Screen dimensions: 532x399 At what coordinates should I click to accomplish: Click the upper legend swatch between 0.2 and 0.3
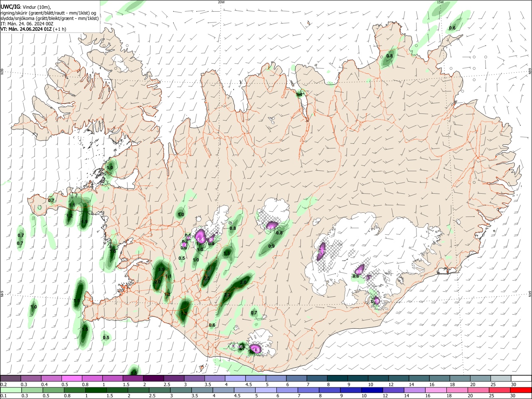10,379
